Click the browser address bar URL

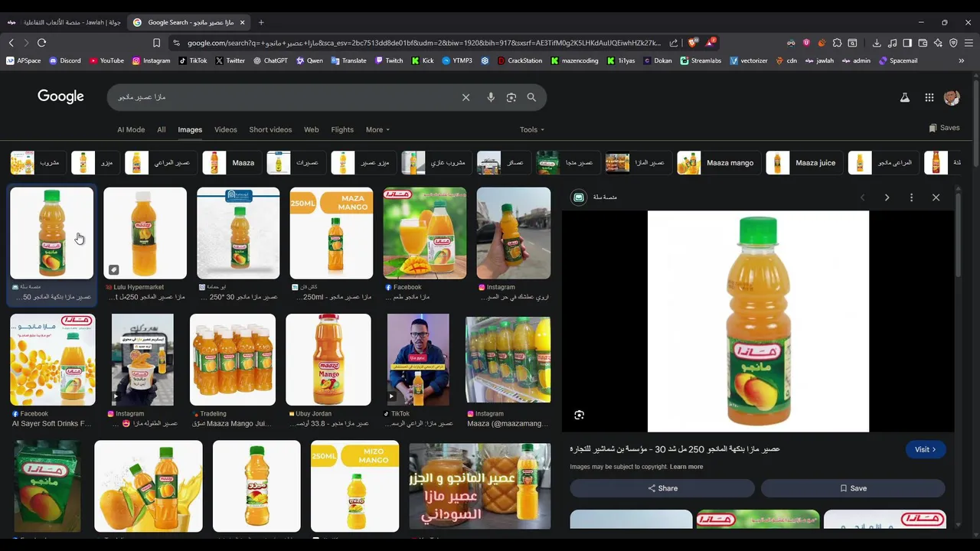click(423, 43)
